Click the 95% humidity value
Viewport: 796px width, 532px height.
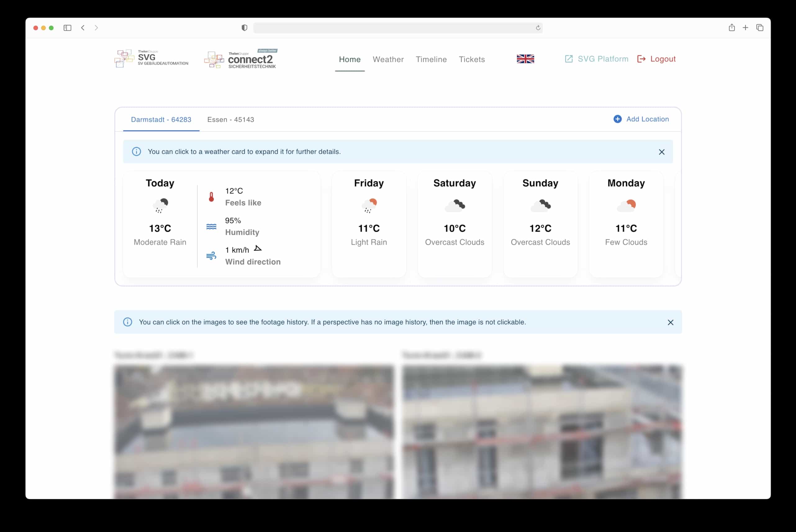(x=233, y=221)
